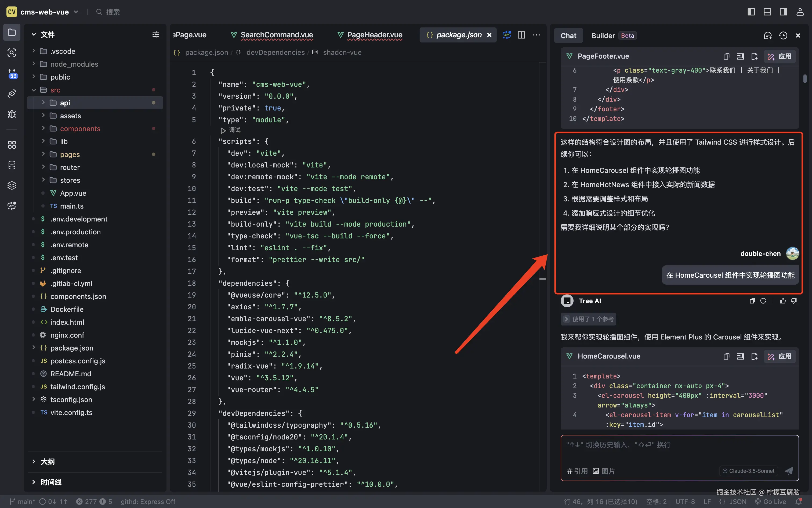The width and height of the screenshot is (812, 508).
Task: Open errors and warnings count in status bar
Action: click(x=94, y=502)
